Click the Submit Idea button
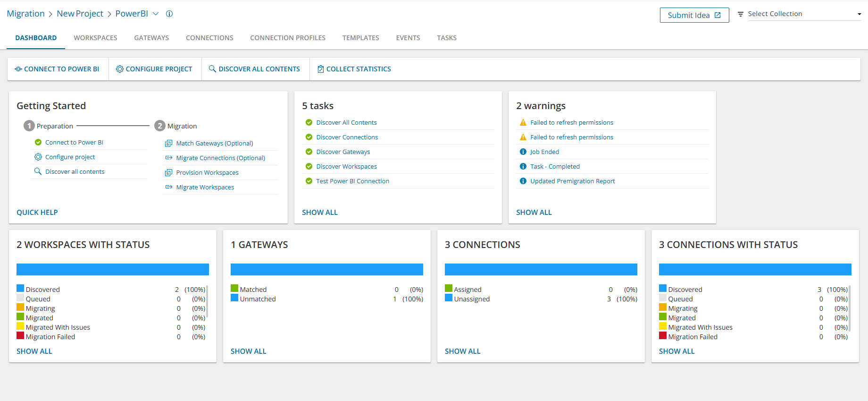This screenshot has height=401, width=868. 694,15
